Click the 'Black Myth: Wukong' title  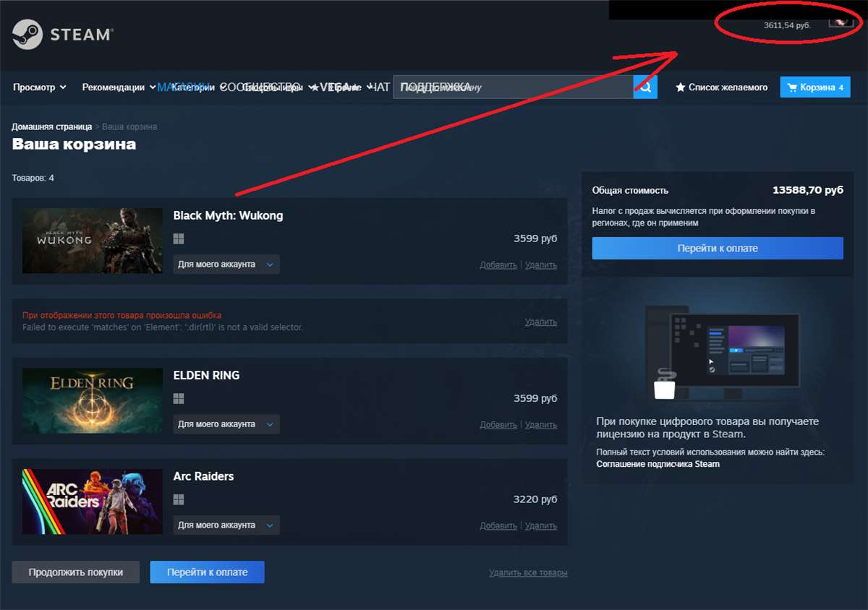coord(229,215)
